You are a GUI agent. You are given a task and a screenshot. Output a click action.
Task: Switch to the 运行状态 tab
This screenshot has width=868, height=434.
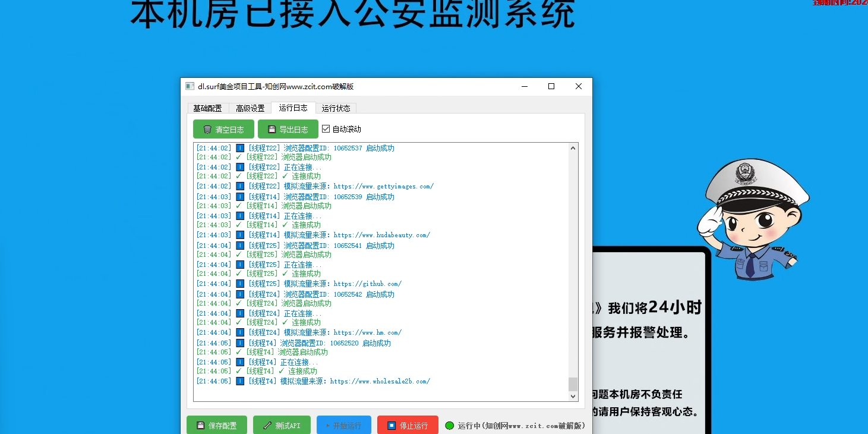pyautogui.click(x=336, y=108)
